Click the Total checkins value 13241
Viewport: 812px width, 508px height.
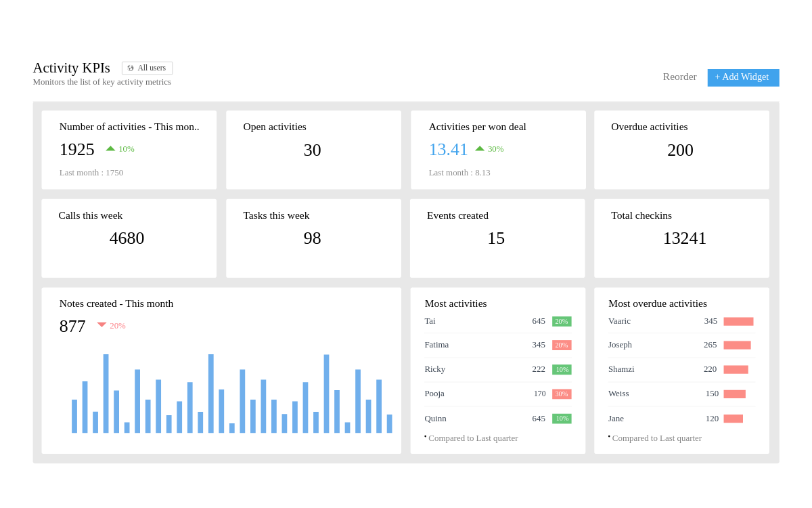pos(684,238)
